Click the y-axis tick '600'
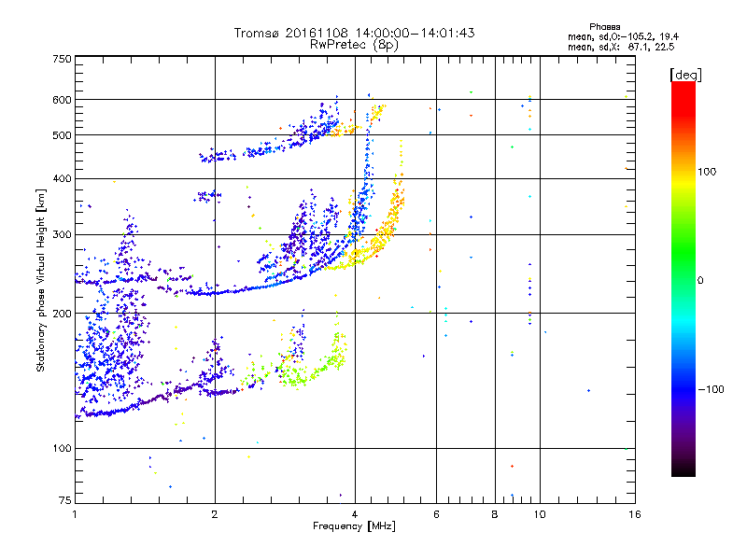This screenshot has width=747, height=560. tap(62, 100)
